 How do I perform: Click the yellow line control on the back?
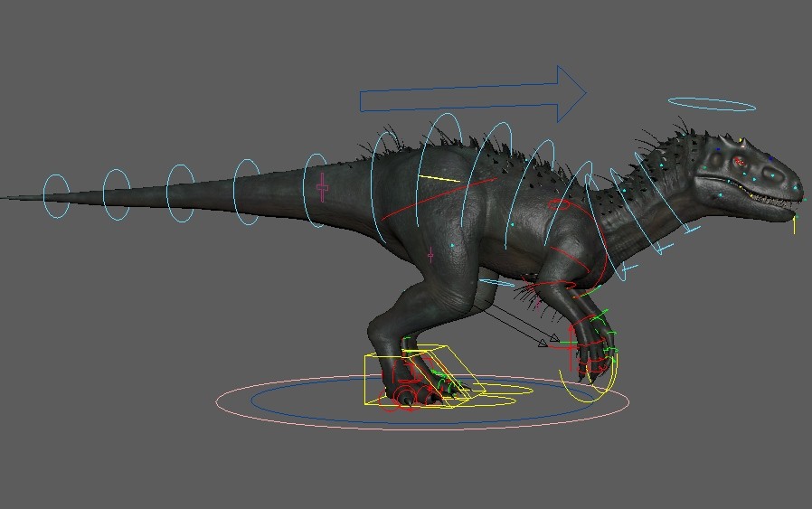click(439, 179)
